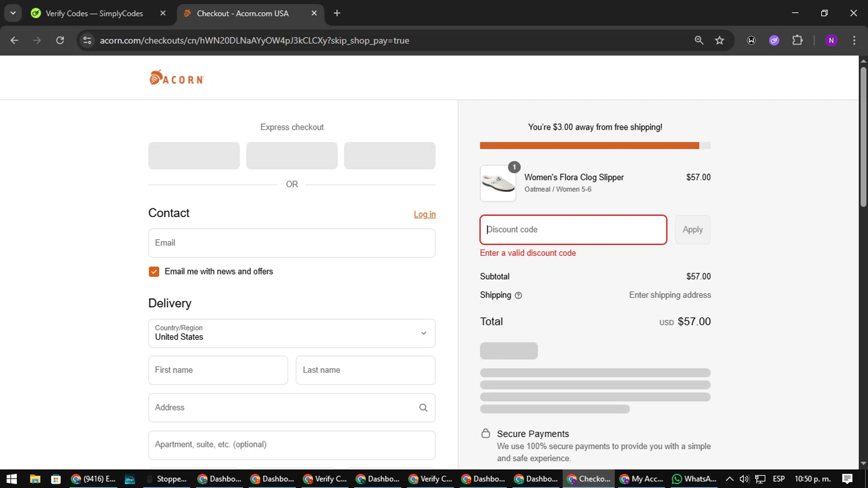
Task: Click the white circular extension icon
Action: [752, 41]
